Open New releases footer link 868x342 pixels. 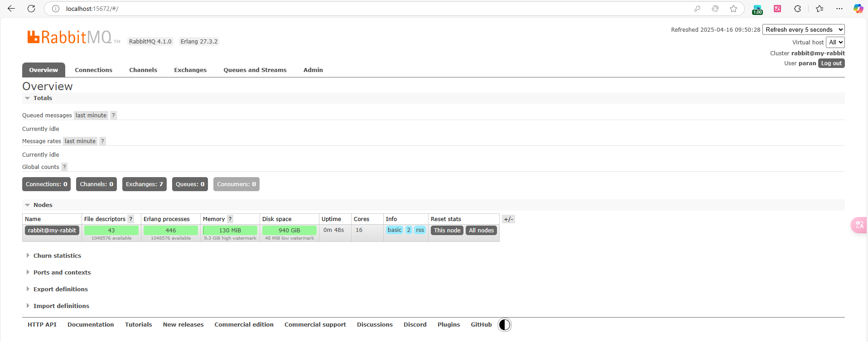pos(183,325)
